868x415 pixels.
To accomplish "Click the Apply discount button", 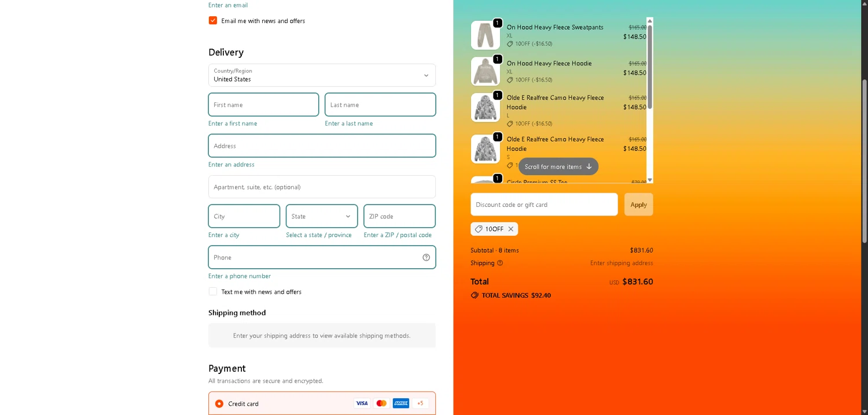I will (x=639, y=205).
